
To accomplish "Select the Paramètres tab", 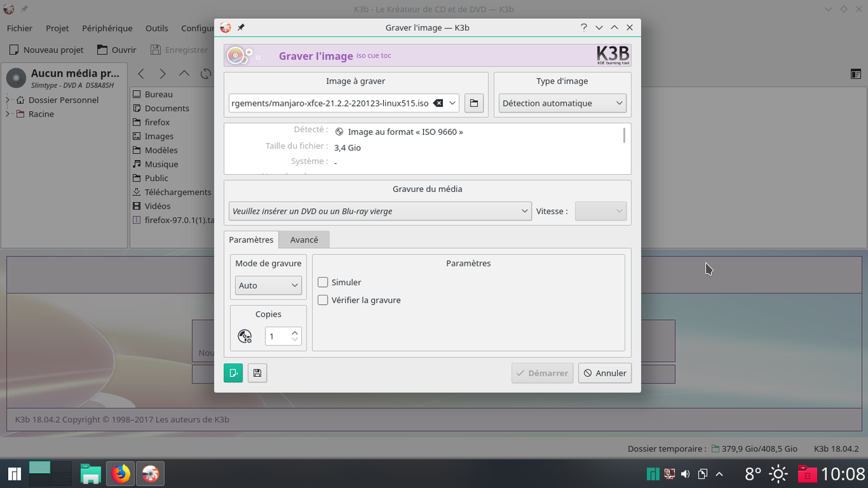I will tap(251, 239).
